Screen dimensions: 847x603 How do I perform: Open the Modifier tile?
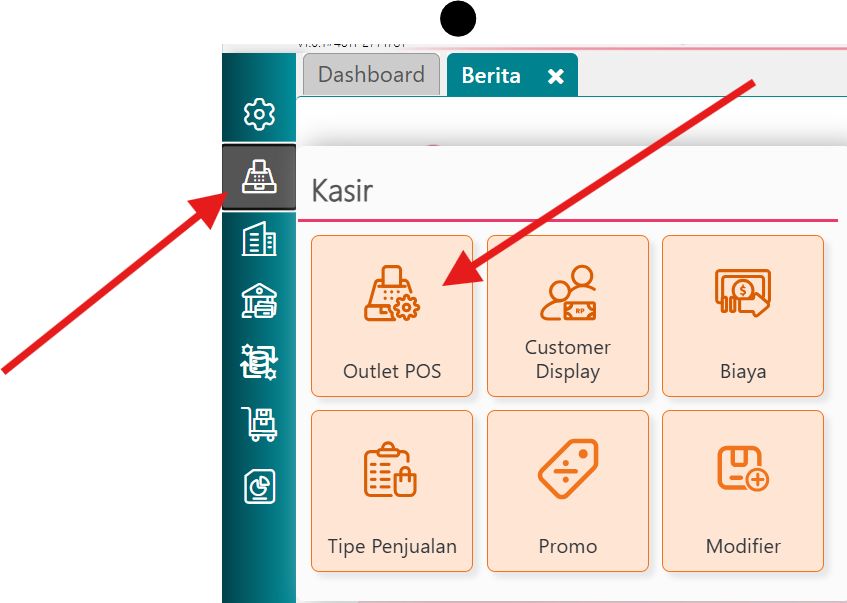(x=743, y=491)
